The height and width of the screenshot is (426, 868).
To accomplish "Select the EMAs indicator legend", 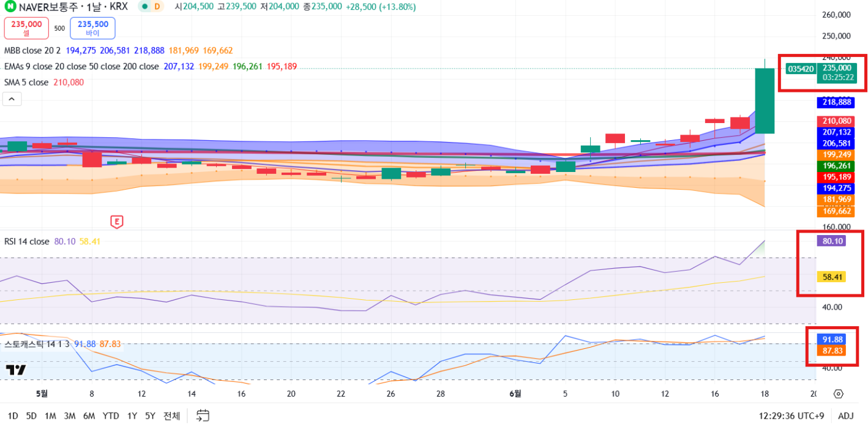I will point(81,67).
